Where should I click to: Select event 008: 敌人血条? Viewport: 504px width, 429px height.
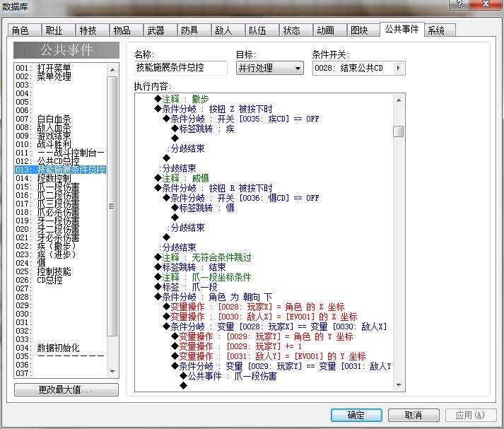60,127
